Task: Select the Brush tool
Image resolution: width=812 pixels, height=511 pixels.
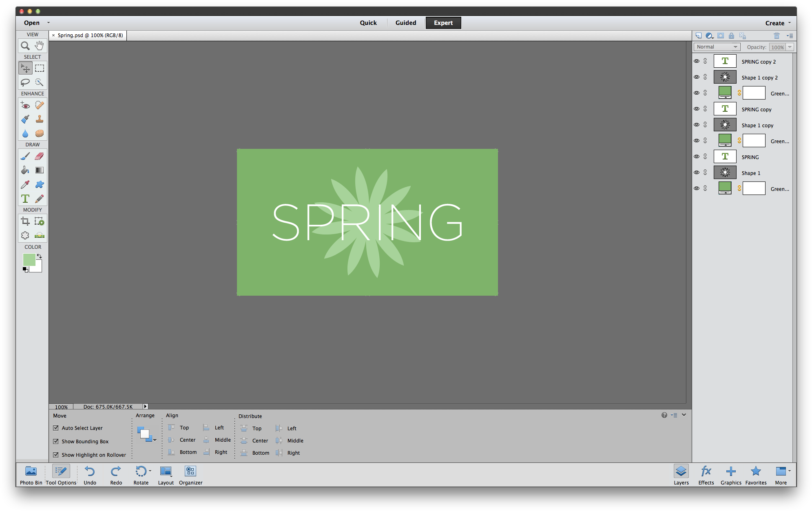Action: tap(25, 155)
